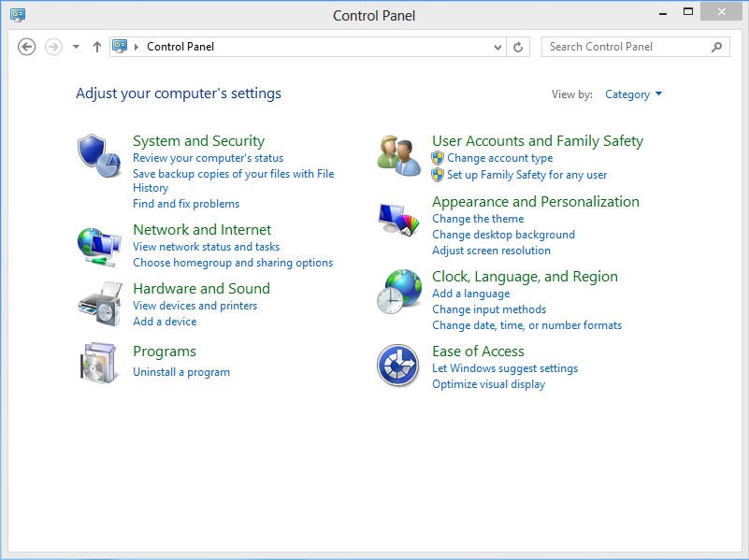
Task: Open the View by Category dropdown
Action: click(633, 94)
